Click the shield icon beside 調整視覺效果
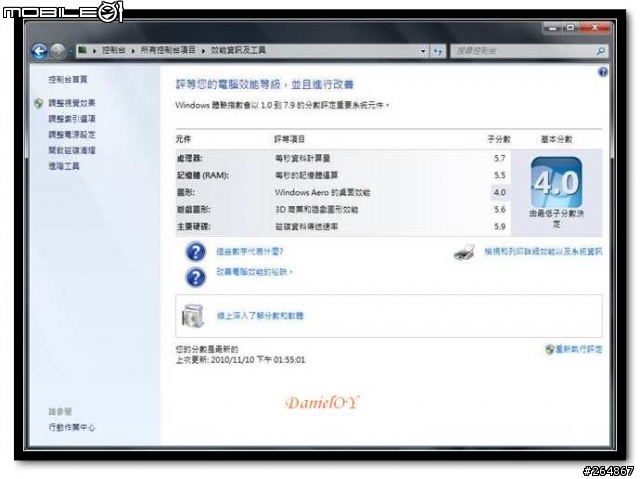The image size is (640, 479). tap(39, 103)
